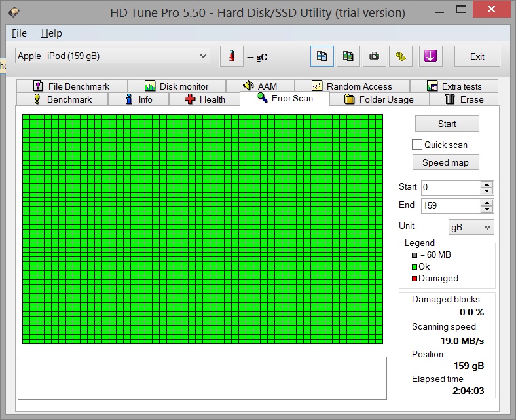Expand the Apple iPod drive dropdown

[x=203, y=56]
